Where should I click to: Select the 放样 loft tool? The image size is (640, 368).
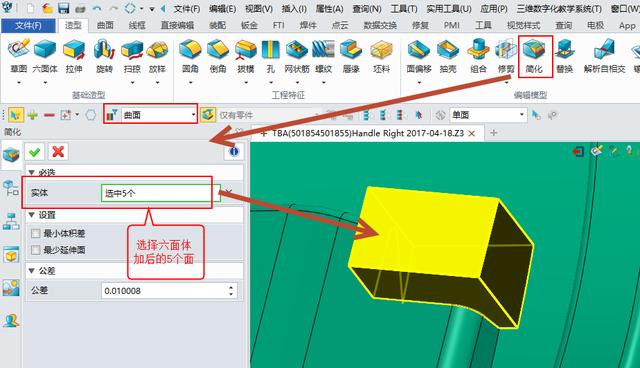[157, 56]
